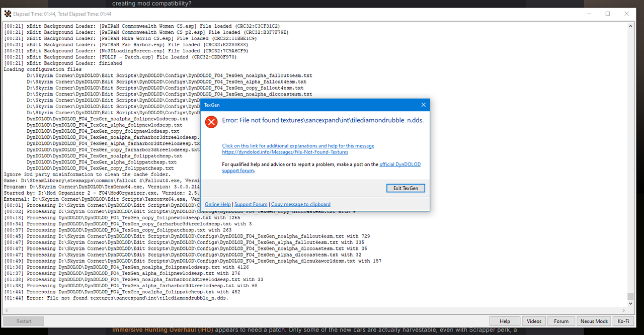Open the Support Forum footer link
The image size is (644, 335).
[251, 204]
